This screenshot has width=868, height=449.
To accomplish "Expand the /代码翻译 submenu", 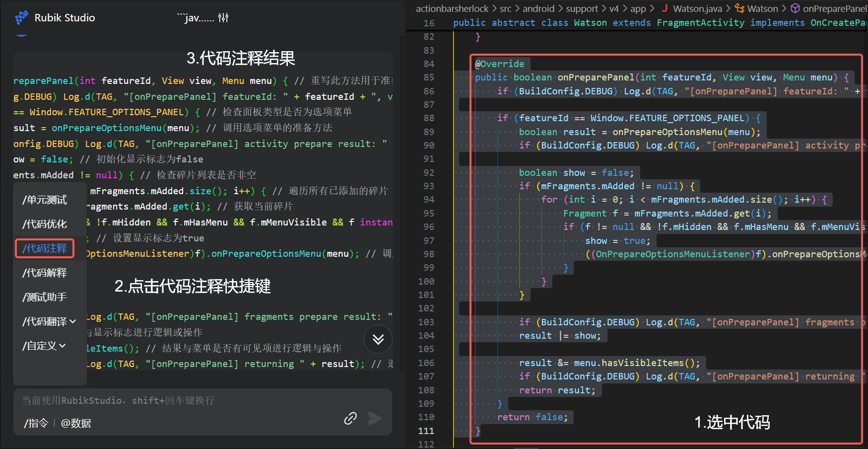I will (49, 321).
